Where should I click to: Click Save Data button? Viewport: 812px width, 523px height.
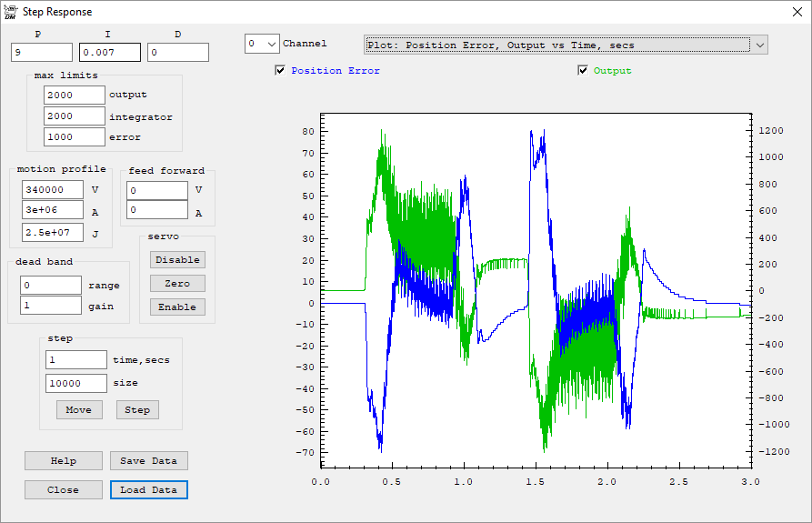tap(148, 460)
